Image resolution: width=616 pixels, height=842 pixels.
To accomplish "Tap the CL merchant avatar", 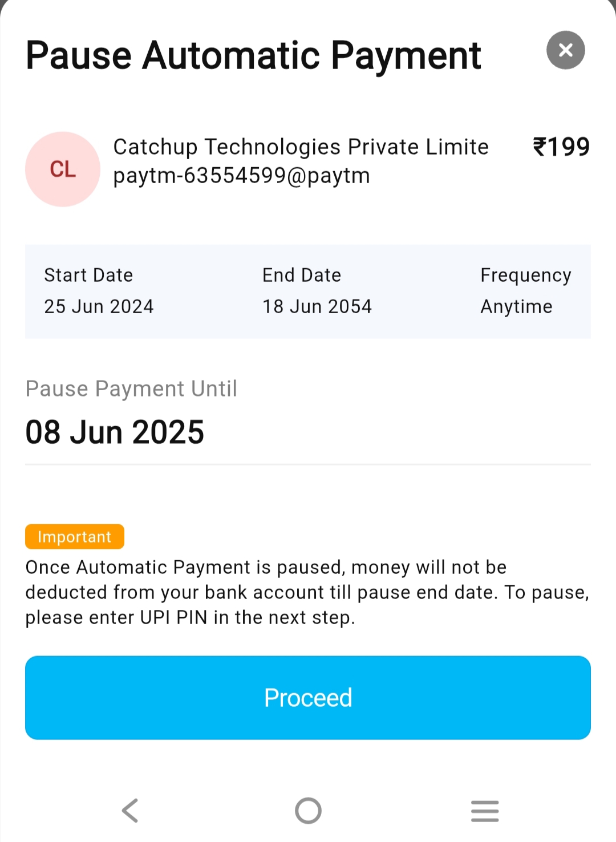I will 63,169.
